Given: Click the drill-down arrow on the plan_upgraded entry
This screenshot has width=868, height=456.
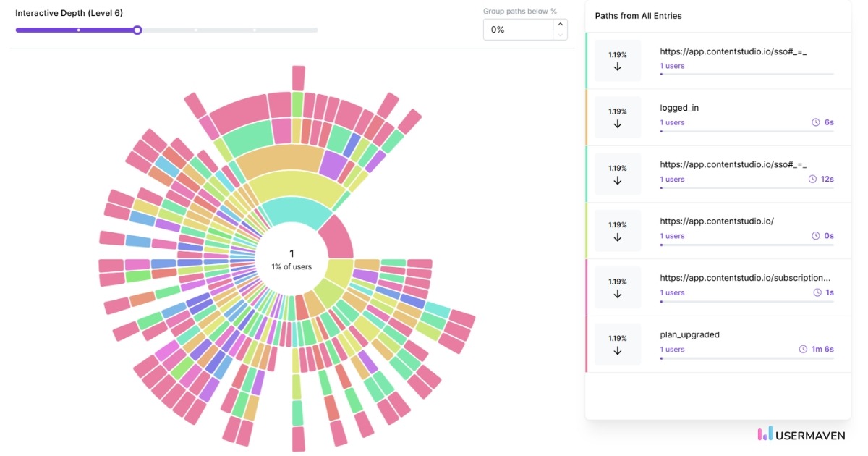Looking at the screenshot, I should (x=617, y=350).
